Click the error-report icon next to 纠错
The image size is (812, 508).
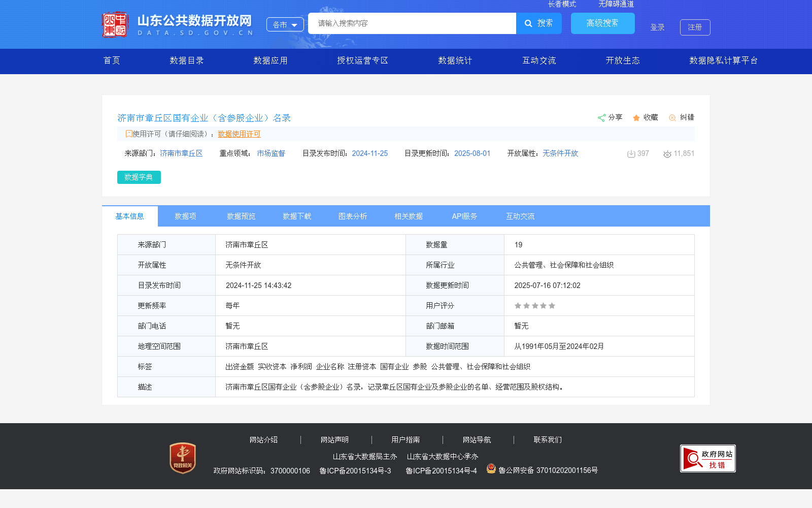pyautogui.click(x=672, y=118)
